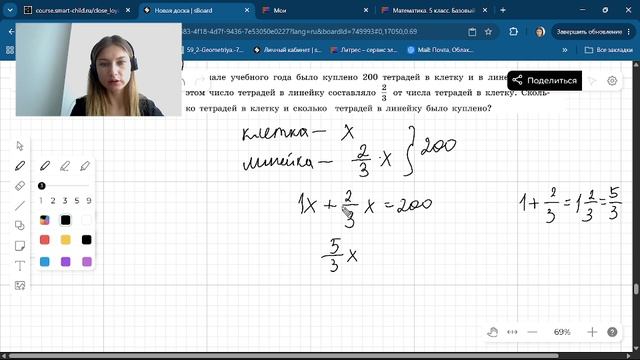Select the pen drawing tool in left toolbar
This screenshot has width=640, height=360.
point(20,166)
